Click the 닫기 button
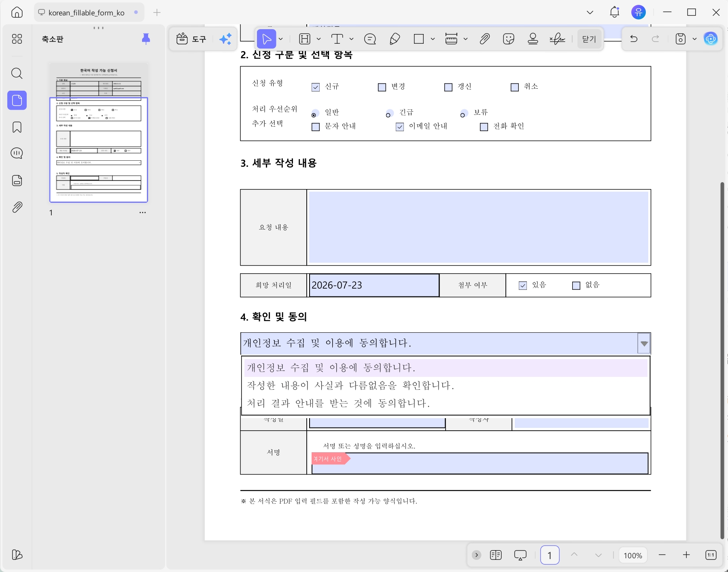The image size is (728, 572). coord(589,39)
